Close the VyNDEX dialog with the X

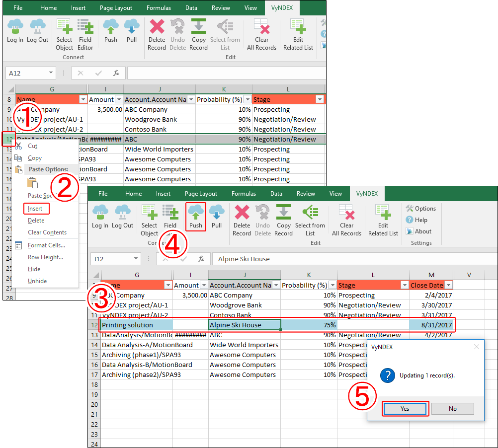point(477,347)
